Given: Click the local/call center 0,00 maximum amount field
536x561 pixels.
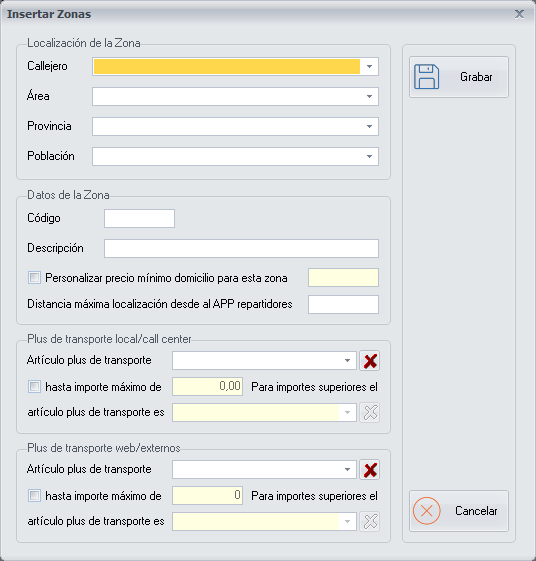Looking at the screenshot, I should pyautogui.click(x=208, y=386).
